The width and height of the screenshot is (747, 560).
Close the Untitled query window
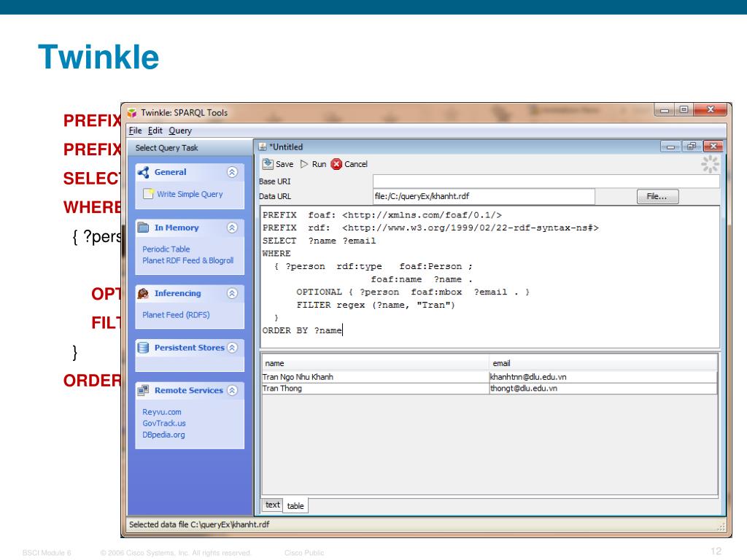click(x=713, y=147)
